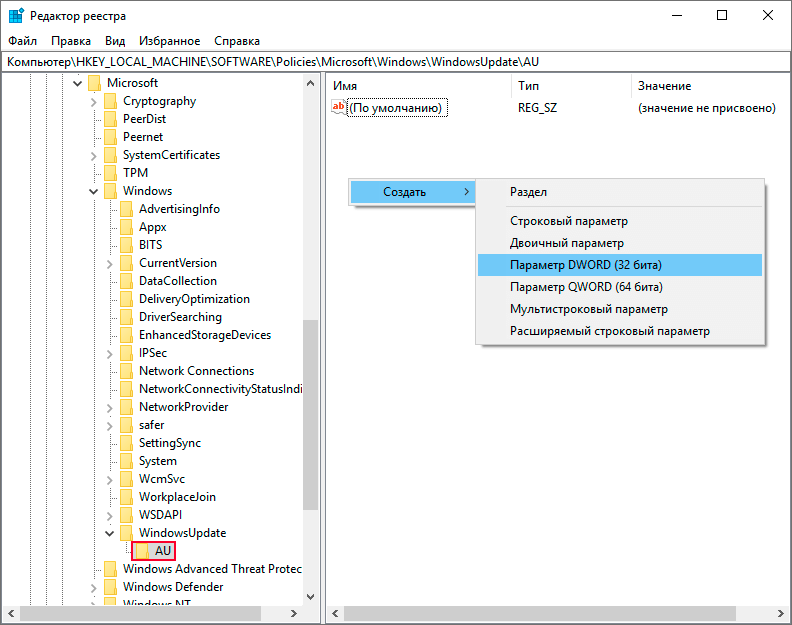Select Параметр DWORD (32 бита)
Image resolution: width=792 pixels, height=625 pixels.
(x=620, y=265)
